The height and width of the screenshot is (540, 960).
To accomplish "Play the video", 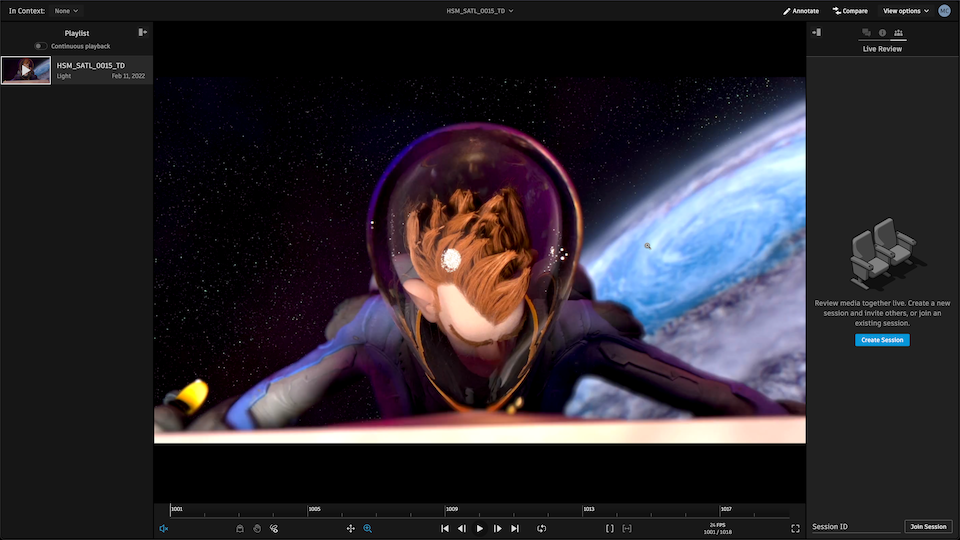I will pos(480,528).
